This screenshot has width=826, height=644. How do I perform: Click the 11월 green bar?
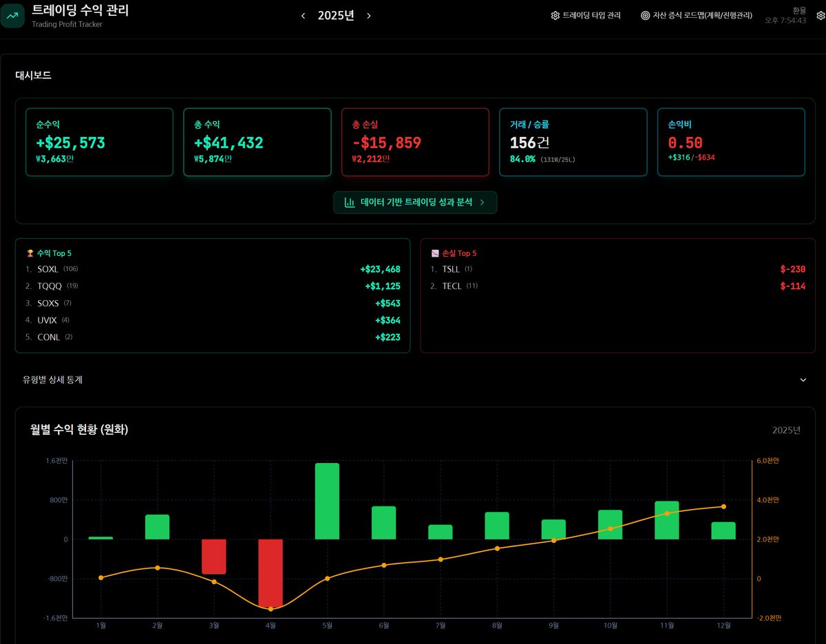coord(667,520)
